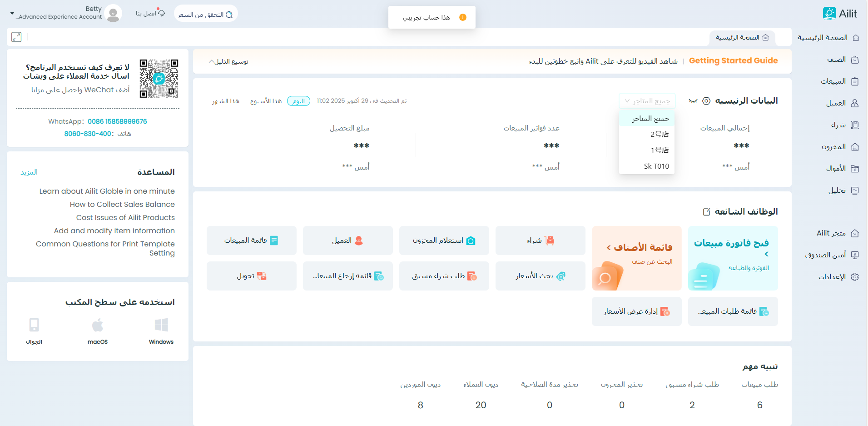Open the المزيد link in the help panel
Screen dimensions: 868x426
tap(29, 172)
